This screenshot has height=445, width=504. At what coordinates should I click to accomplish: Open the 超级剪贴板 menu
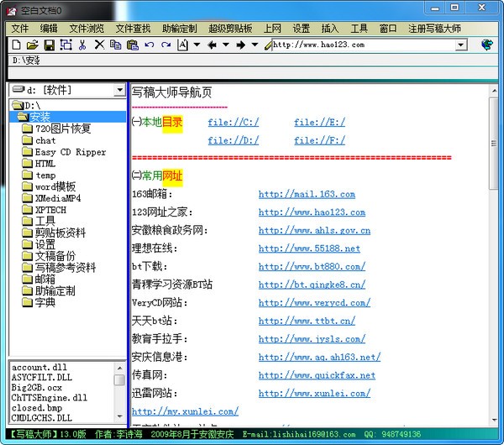coord(230,29)
